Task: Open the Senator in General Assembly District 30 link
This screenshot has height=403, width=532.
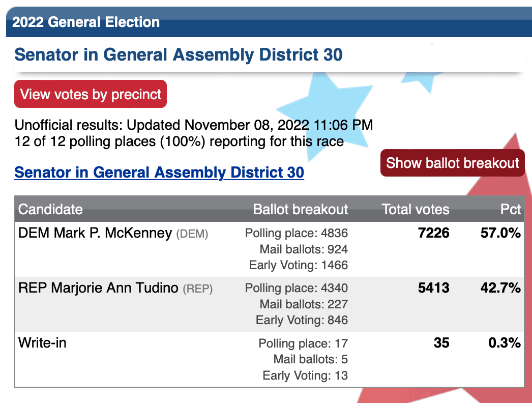Action: pyautogui.click(x=159, y=172)
